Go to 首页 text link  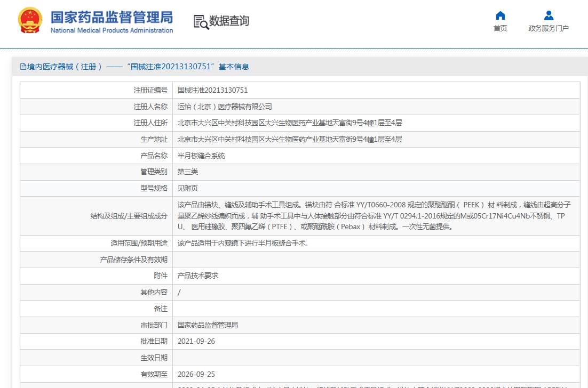pyautogui.click(x=500, y=28)
